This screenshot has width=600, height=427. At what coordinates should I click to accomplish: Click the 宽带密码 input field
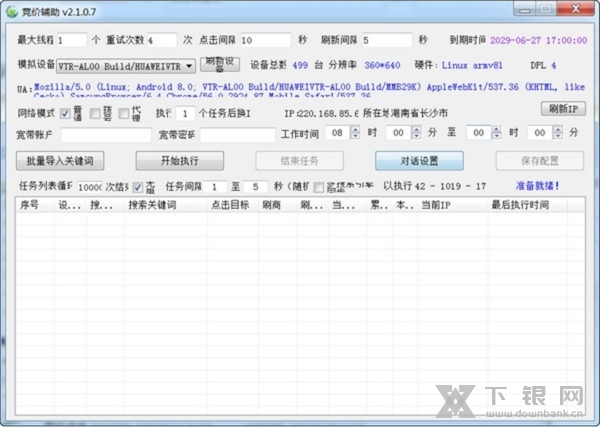coord(237,135)
